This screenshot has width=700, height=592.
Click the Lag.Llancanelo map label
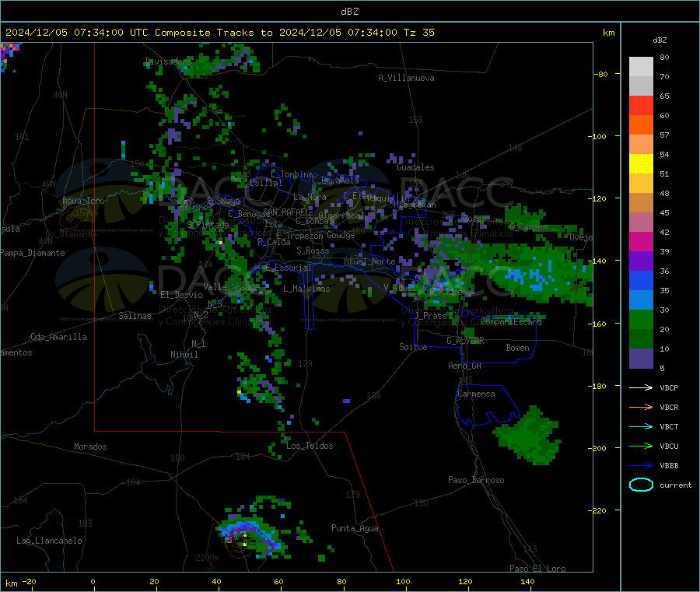click(50, 541)
